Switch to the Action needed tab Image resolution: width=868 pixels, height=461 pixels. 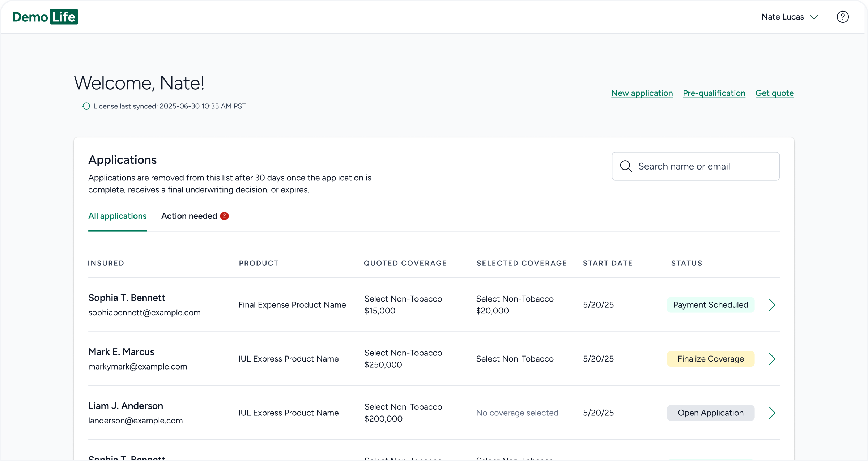(189, 216)
